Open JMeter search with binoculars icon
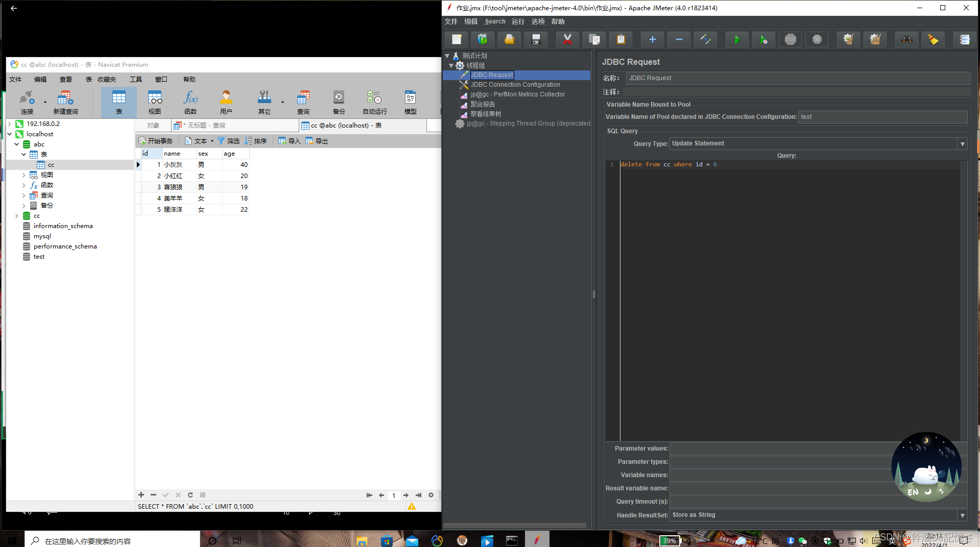 [x=906, y=39]
